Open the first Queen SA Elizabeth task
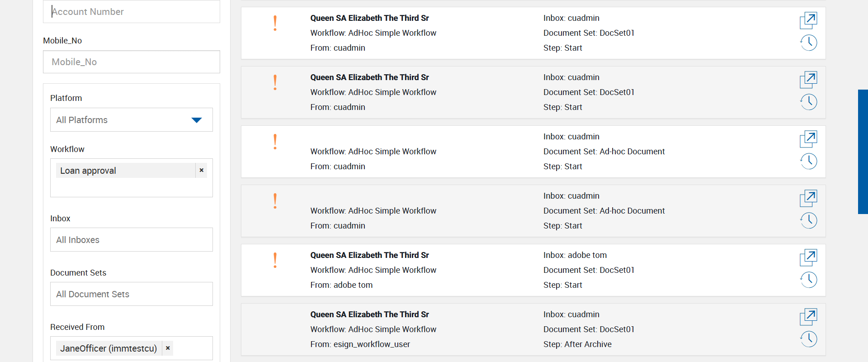 [808, 20]
